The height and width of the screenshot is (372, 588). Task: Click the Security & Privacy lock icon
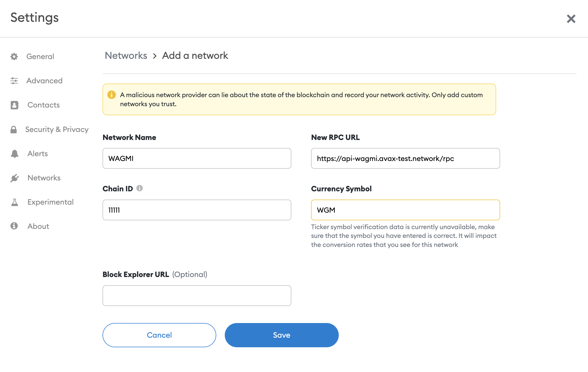(14, 130)
